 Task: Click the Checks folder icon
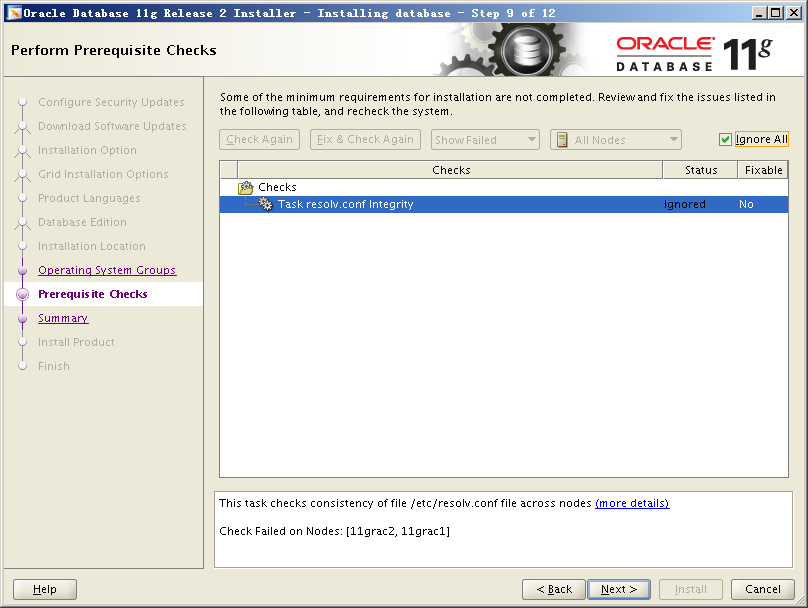coord(246,187)
